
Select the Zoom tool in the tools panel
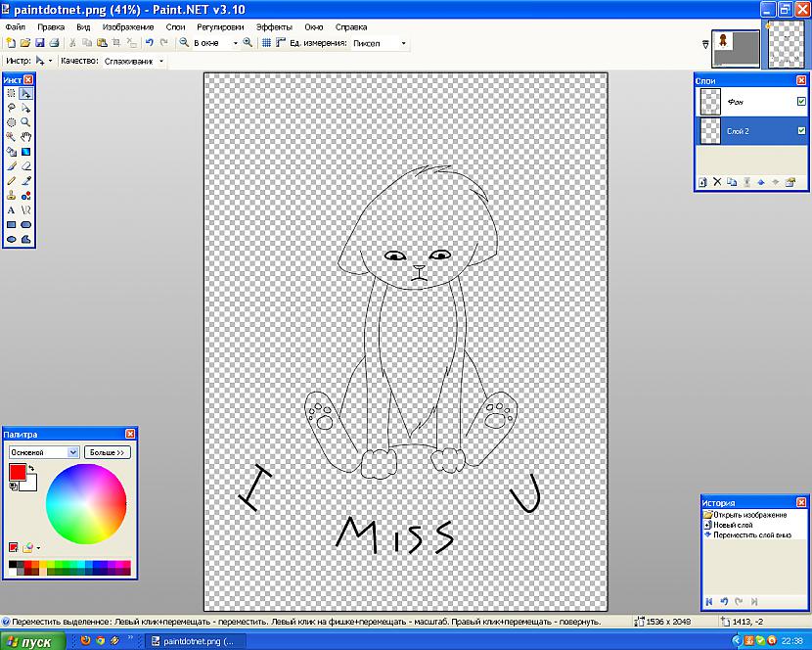click(25, 122)
